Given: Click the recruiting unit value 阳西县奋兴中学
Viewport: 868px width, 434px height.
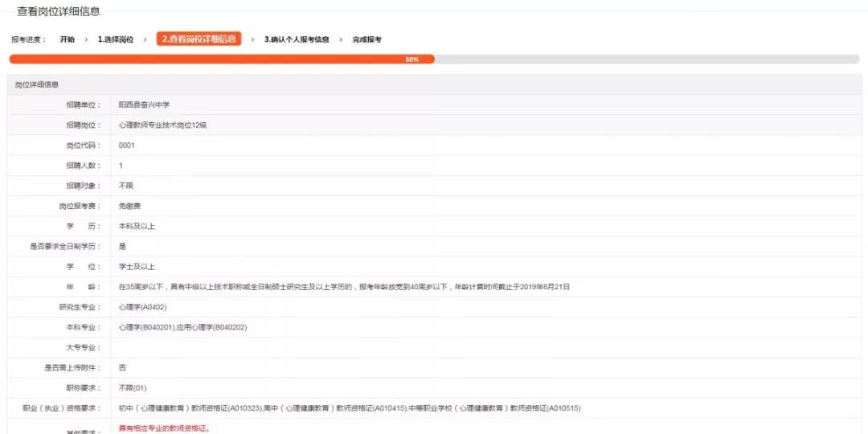Looking at the screenshot, I should 144,104.
